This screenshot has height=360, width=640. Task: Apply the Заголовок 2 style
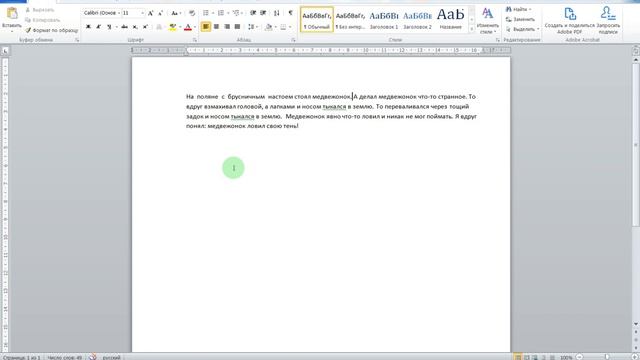(417, 20)
